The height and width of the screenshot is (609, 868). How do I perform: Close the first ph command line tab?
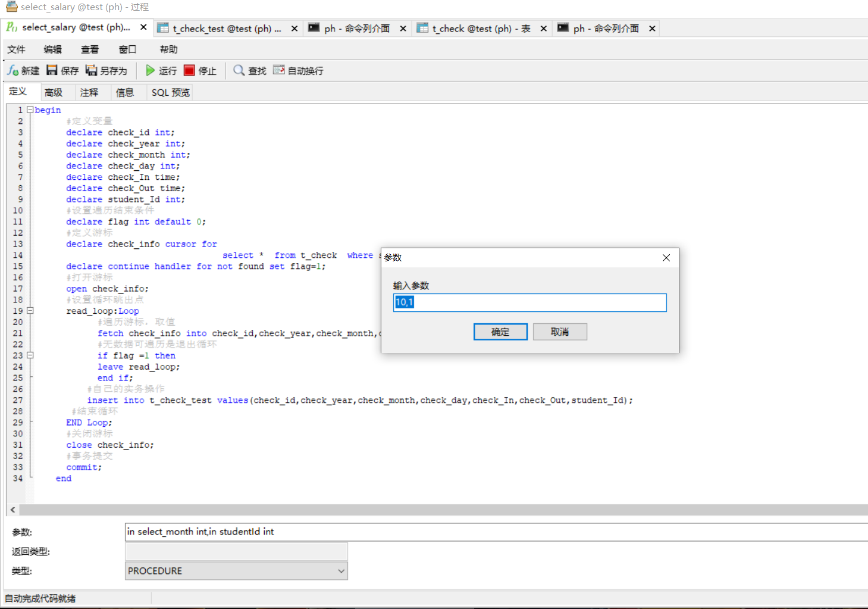click(403, 29)
